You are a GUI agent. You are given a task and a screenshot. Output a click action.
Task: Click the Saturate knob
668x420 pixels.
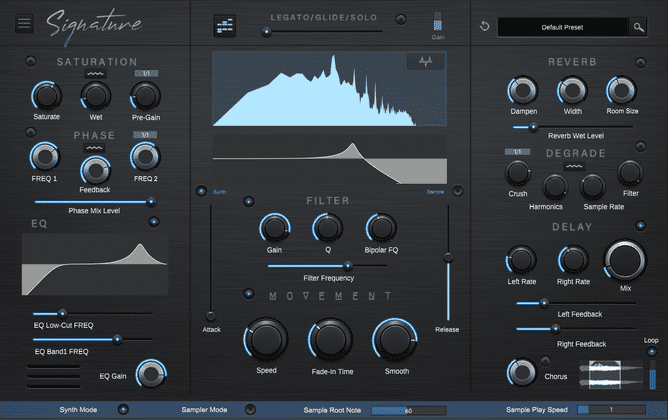click(x=45, y=96)
